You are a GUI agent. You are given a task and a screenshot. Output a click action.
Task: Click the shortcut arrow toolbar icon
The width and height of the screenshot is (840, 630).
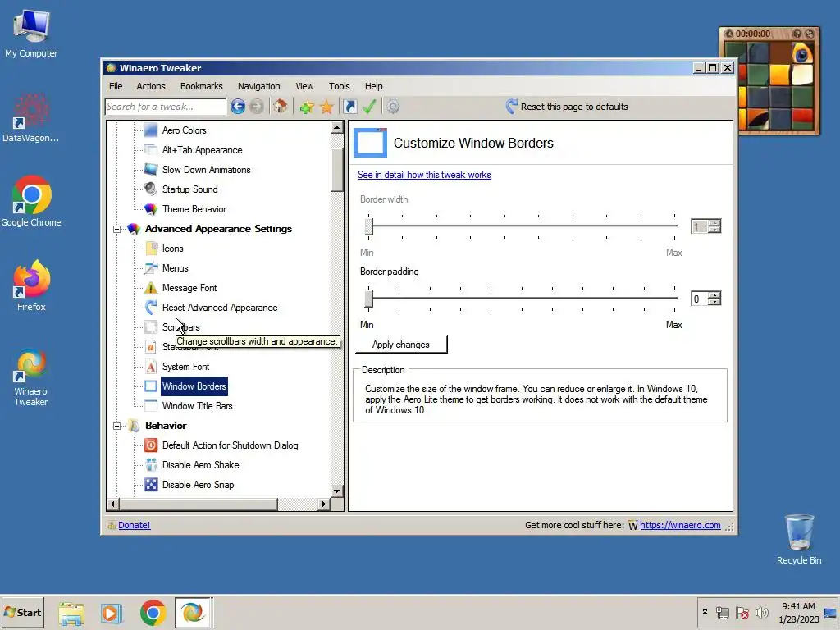349,107
